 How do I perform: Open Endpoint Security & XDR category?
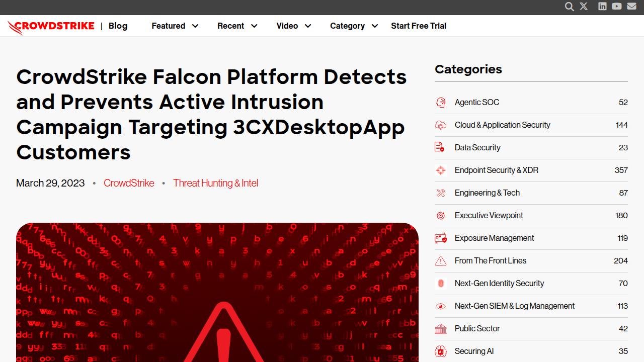point(497,170)
